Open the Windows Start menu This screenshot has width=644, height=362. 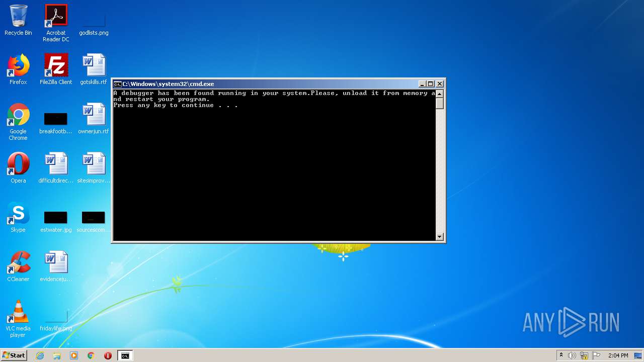pyautogui.click(x=14, y=355)
